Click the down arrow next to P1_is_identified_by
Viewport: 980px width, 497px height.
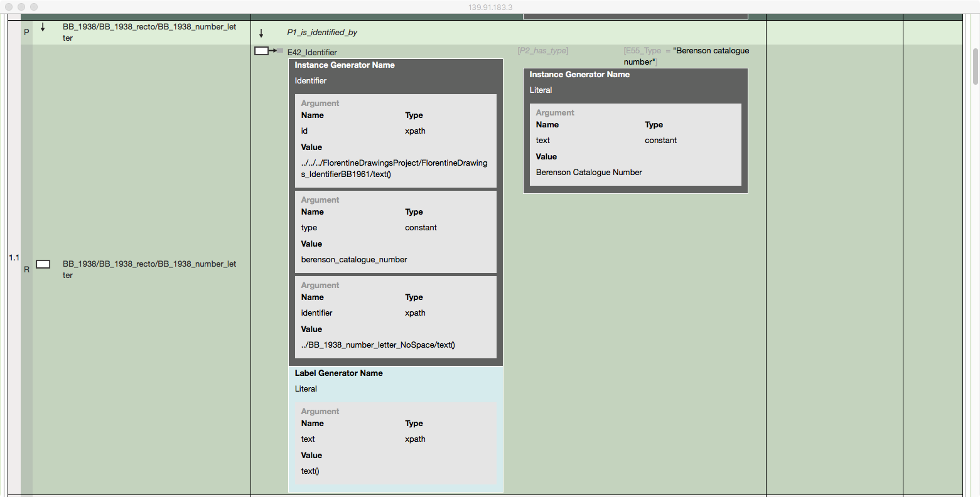click(261, 32)
